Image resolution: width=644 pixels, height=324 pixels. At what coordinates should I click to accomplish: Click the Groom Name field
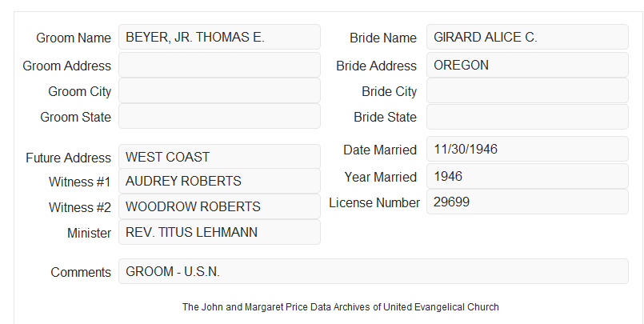219,37
